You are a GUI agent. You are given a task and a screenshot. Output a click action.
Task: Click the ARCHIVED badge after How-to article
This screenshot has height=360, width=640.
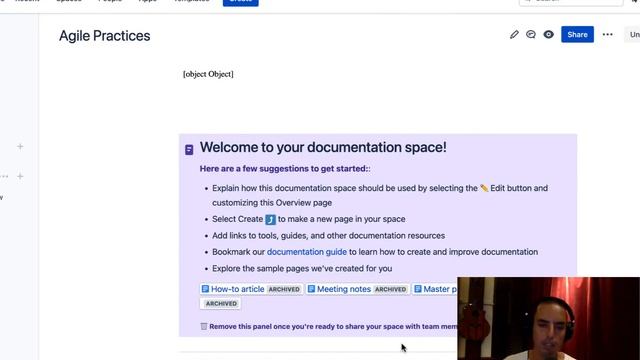tap(284, 289)
